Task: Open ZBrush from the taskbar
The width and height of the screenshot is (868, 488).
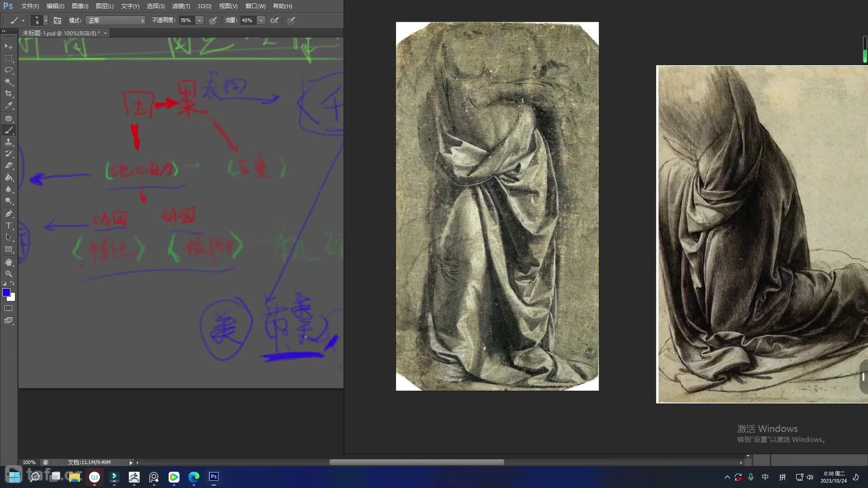Action: (x=134, y=477)
